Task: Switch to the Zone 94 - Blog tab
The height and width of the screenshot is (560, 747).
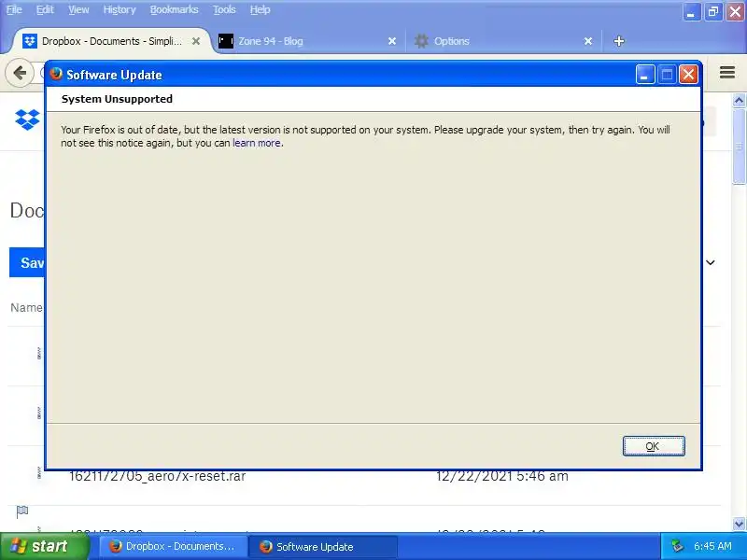Action: [x=305, y=41]
